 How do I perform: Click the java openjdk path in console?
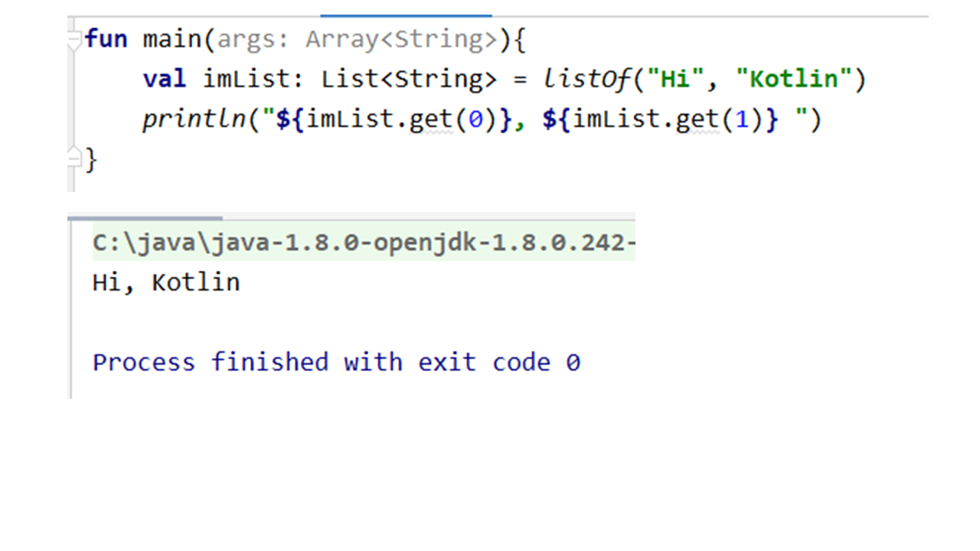coord(364,243)
